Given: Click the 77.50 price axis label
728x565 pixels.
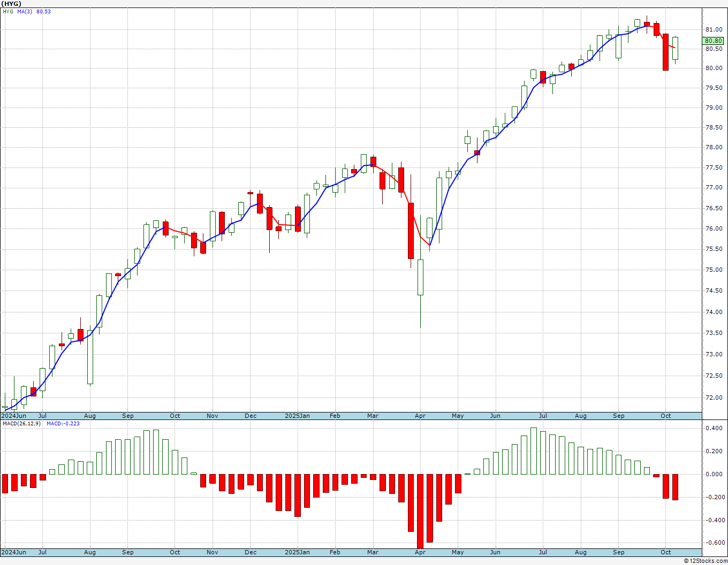Looking at the screenshot, I should (713, 167).
